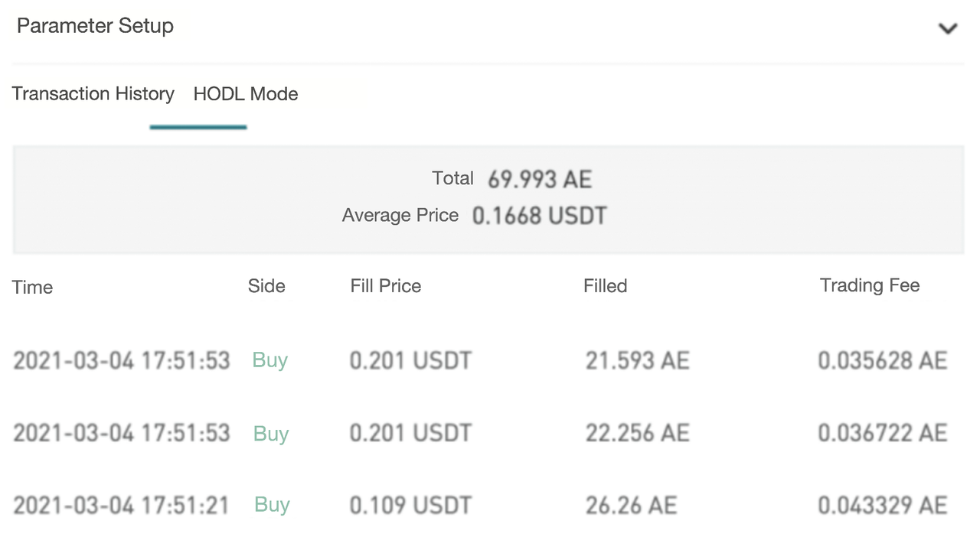This screenshot has width=980, height=550.
Task: Click the Buy label at 17:51:21
Action: pos(272,505)
